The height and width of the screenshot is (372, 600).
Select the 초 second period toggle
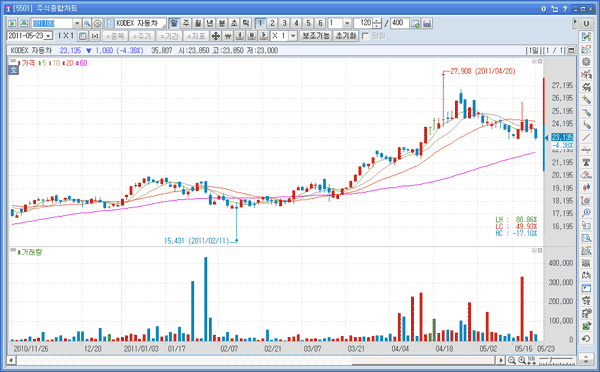(234, 23)
